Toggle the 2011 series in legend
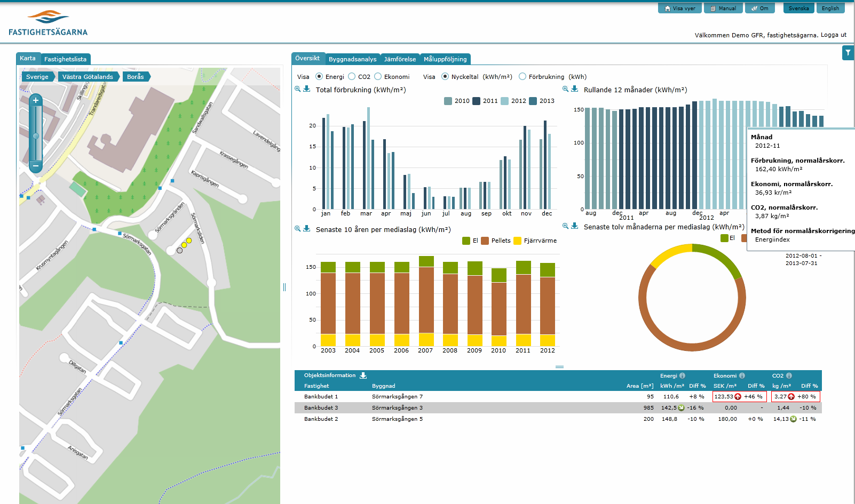Image resolution: width=855 pixels, height=504 pixels. coord(485,101)
